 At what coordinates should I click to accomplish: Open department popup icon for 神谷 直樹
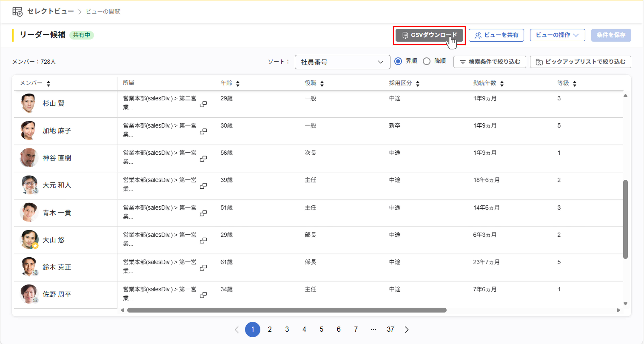(203, 158)
